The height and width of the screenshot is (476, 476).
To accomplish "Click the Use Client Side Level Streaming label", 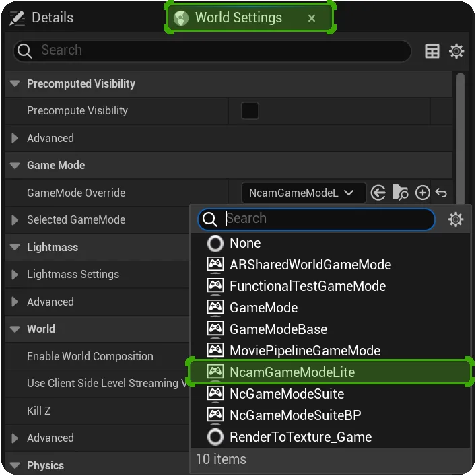I will 108,383.
